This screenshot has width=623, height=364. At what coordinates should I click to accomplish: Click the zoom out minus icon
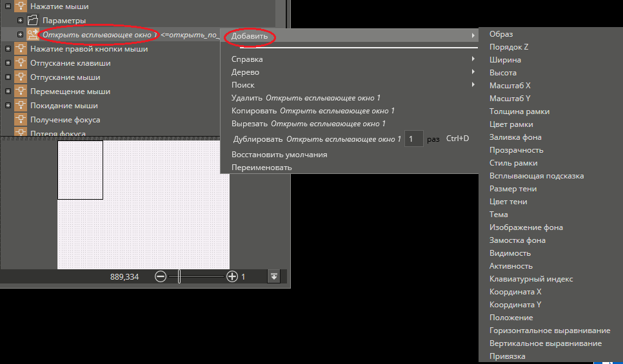(x=161, y=276)
